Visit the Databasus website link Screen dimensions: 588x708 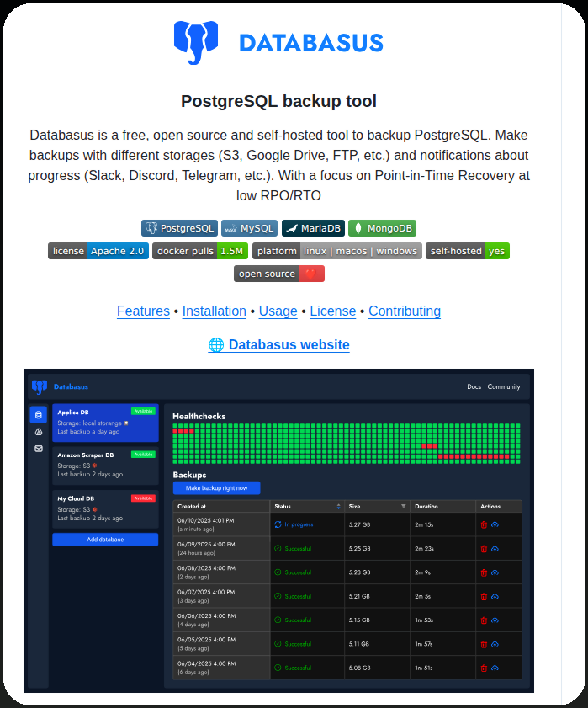pyautogui.click(x=279, y=344)
